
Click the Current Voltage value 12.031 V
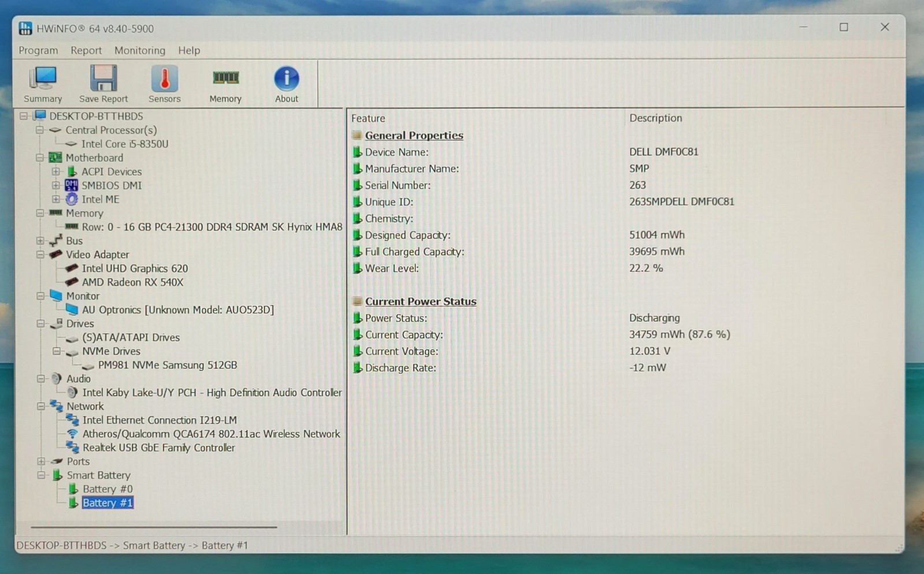(650, 351)
